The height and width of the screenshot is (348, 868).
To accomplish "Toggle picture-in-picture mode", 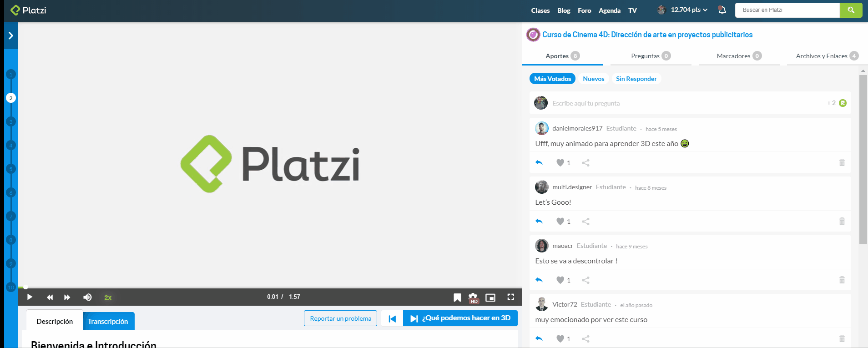I will coord(490,298).
